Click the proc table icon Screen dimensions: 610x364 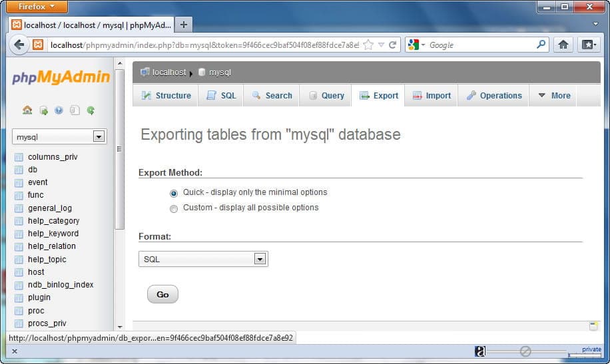click(19, 311)
